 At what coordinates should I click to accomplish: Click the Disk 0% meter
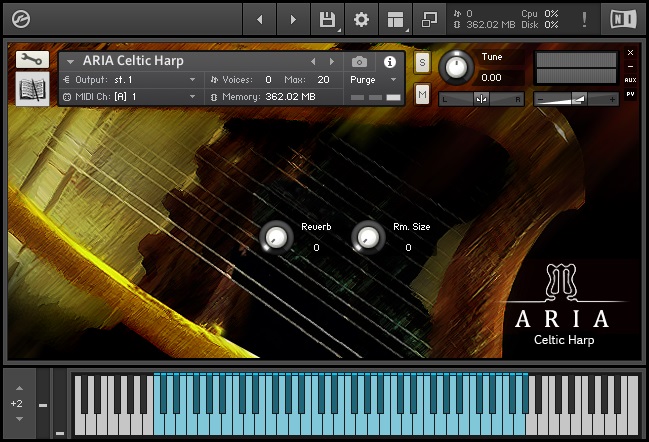point(540,25)
